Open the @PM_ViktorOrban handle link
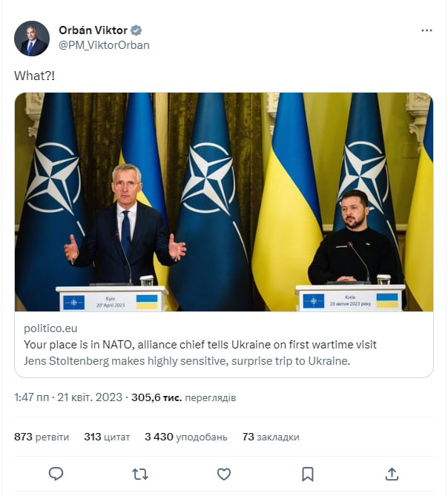This screenshot has width=448, height=496. pos(104,45)
